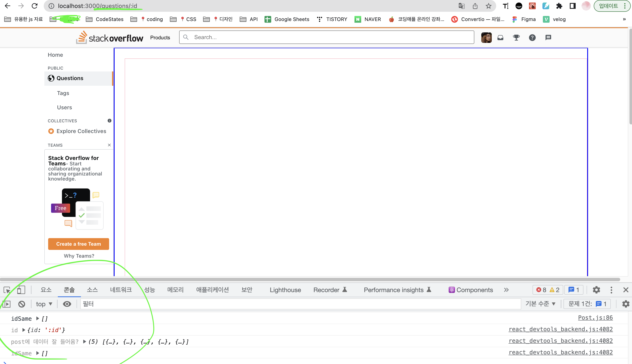Open the review queues chat icon
632x364 pixels.
[x=548, y=37]
